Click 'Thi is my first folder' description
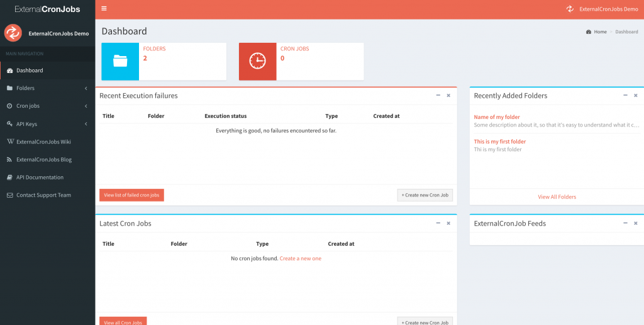The height and width of the screenshot is (325, 644). 498,150
